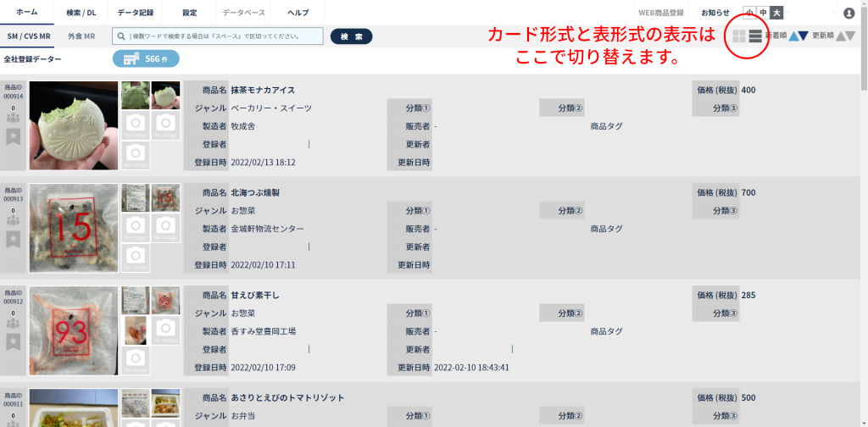Open green wrapper thumbnail of 抹茶モナカアイス
The width and height of the screenshot is (868, 427).
pos(136,96)
